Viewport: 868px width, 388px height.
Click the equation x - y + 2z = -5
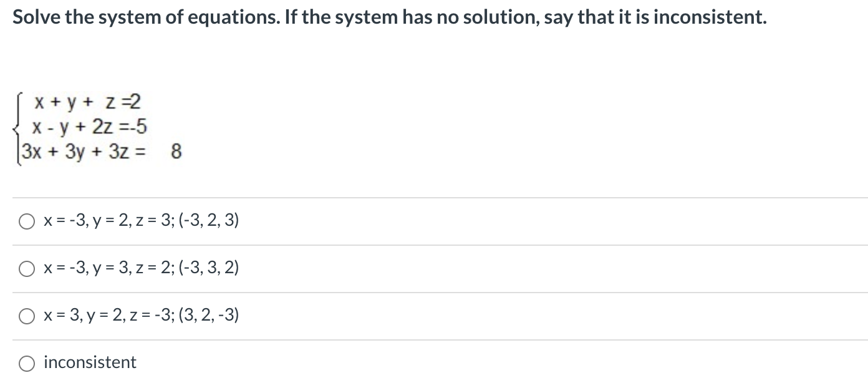click(x=90, y=127)
